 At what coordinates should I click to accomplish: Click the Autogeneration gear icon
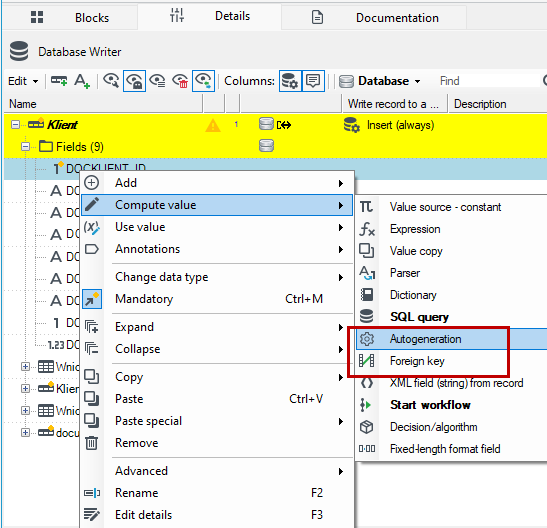[367, 339]
